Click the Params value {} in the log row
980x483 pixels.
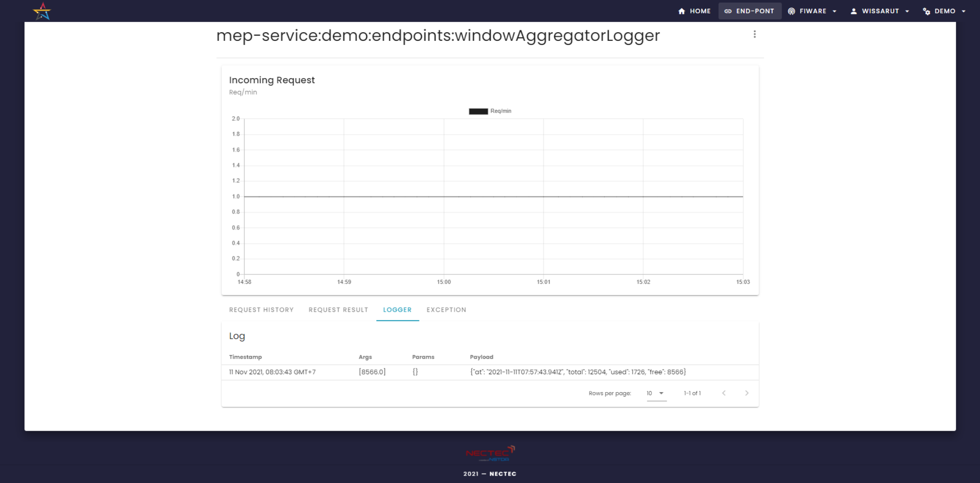[415, 372]
